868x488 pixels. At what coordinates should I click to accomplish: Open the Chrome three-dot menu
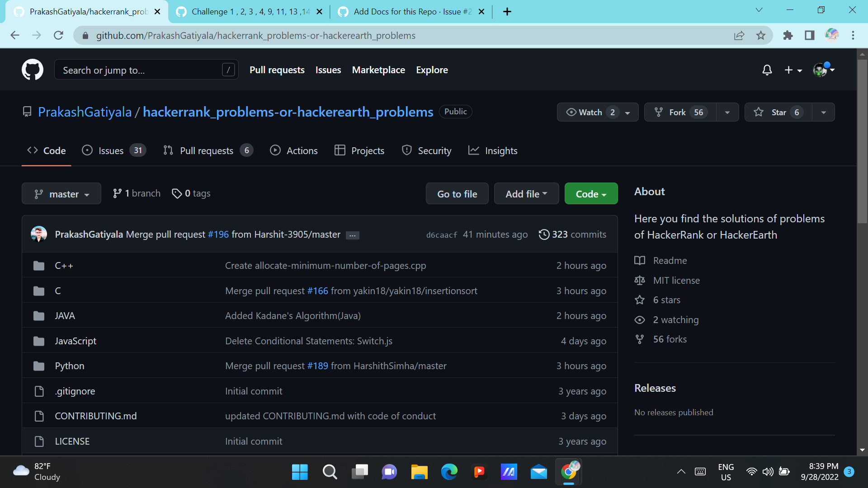point(853,35)
